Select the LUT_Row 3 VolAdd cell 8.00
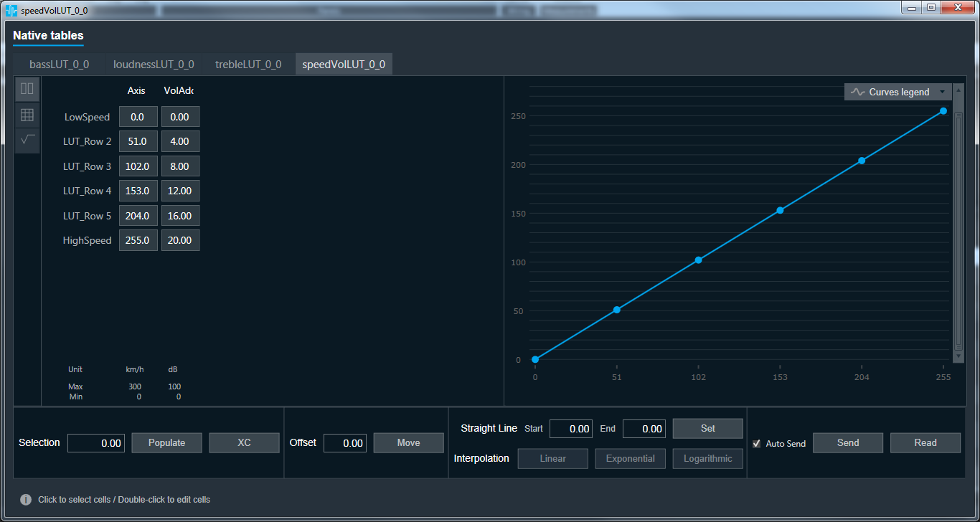Viewport: 980px width, 522px height. 181,166
